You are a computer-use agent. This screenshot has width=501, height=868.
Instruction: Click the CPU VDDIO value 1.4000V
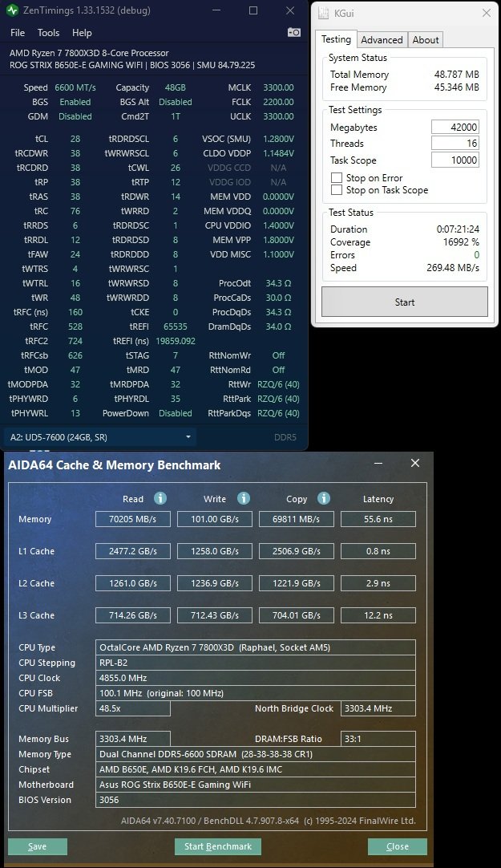(x=278, y=225)
